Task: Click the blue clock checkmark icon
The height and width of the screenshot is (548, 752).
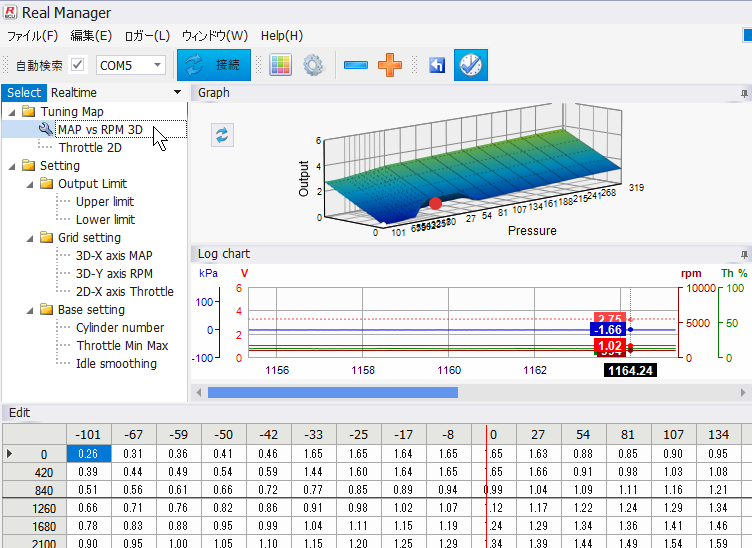Action: tap(470, 65)
